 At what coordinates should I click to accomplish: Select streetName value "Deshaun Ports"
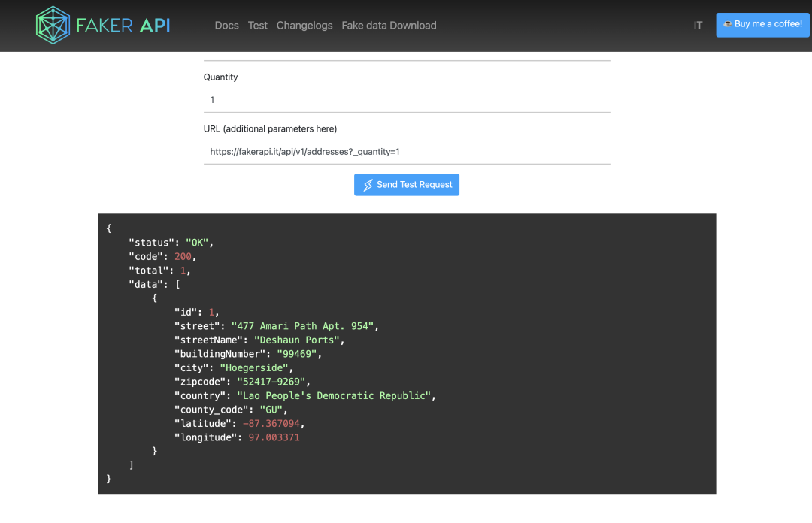(297, 340)
